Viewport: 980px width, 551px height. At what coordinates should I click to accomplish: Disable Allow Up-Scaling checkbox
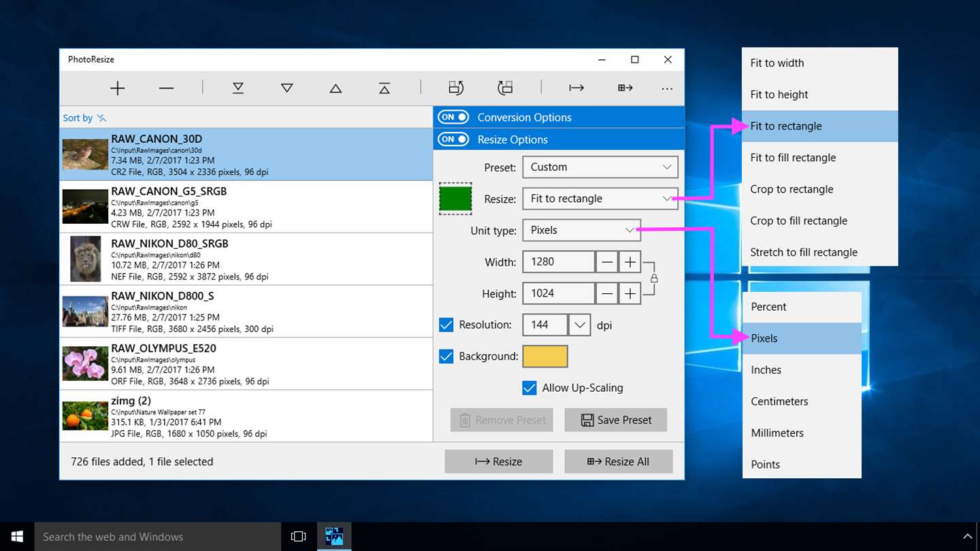[x=529, y=388]
